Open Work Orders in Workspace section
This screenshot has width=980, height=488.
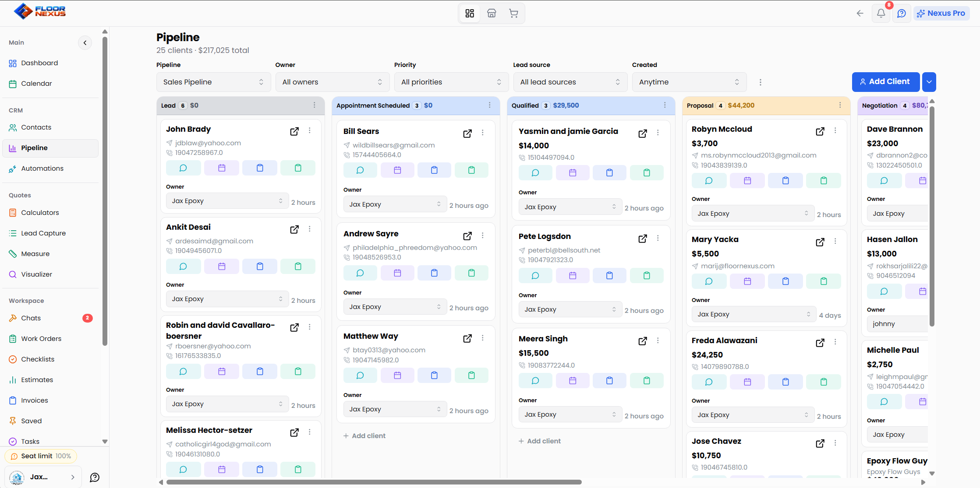click(x=50, y=339)
